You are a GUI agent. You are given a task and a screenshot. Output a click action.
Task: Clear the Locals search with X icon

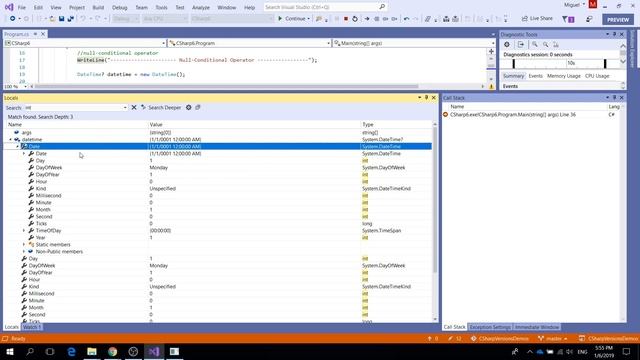pyautogui.click(x=133, y=107)
